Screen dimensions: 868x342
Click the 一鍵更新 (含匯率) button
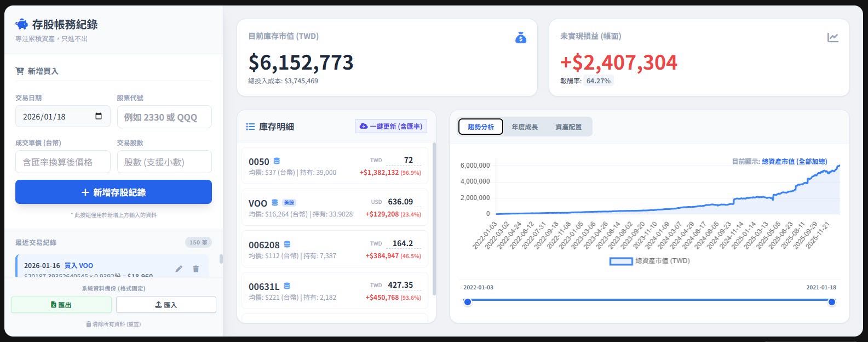point(391,126)
